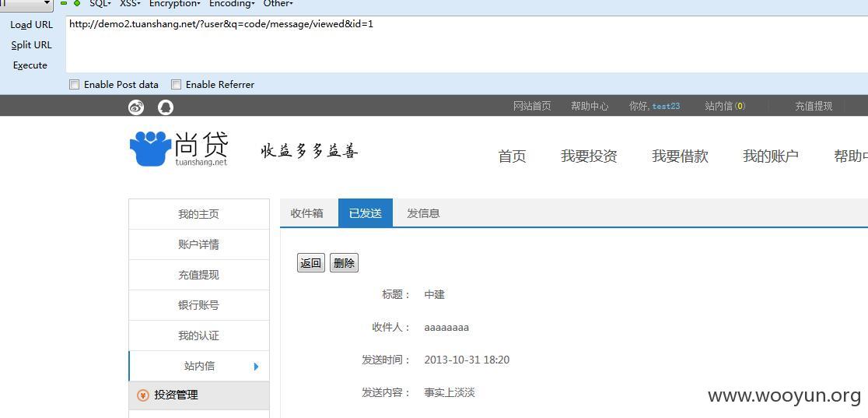Open 我要借款 in main navigation

point(680,156)
